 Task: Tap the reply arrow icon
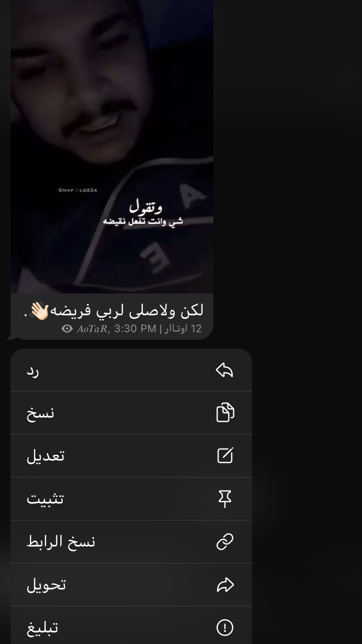pos(224,370)
